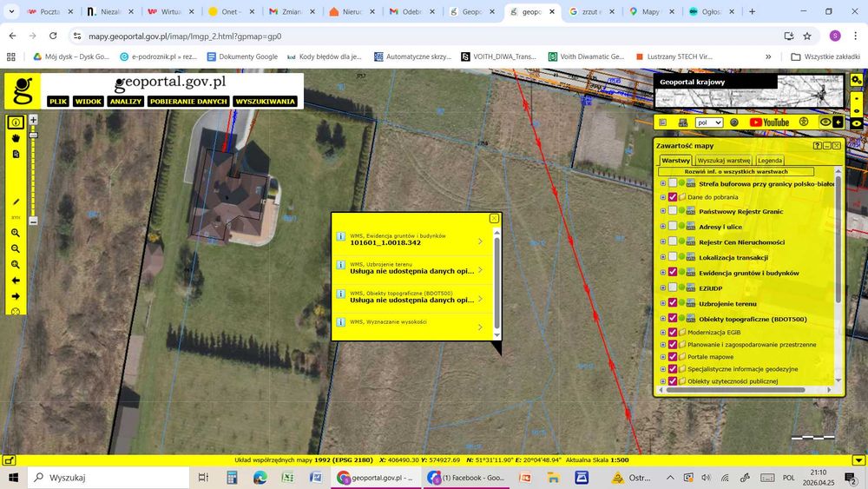Switch to the Legenda tab
Screen dimensions: 868x489
[770, 160]
